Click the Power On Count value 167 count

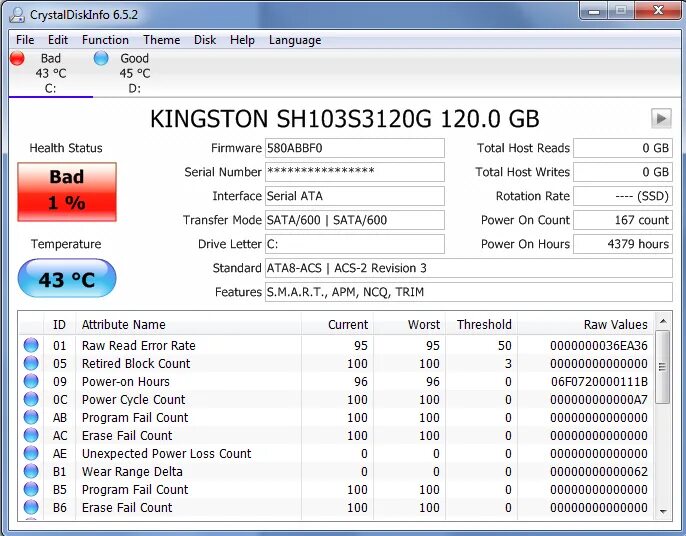[x=623, y=220]
